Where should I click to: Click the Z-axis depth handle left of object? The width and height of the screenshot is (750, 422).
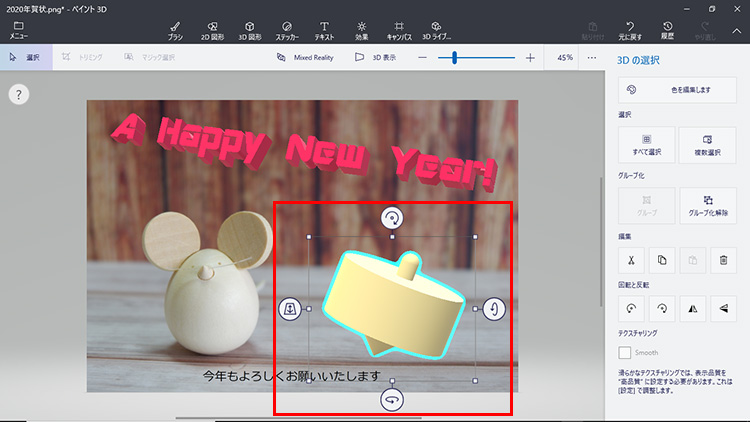pos(290,309)
